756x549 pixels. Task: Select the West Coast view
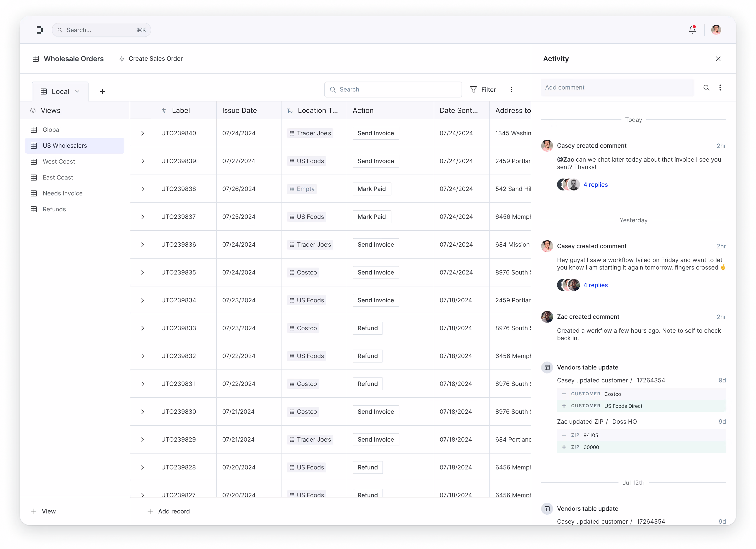pos(59,162)
